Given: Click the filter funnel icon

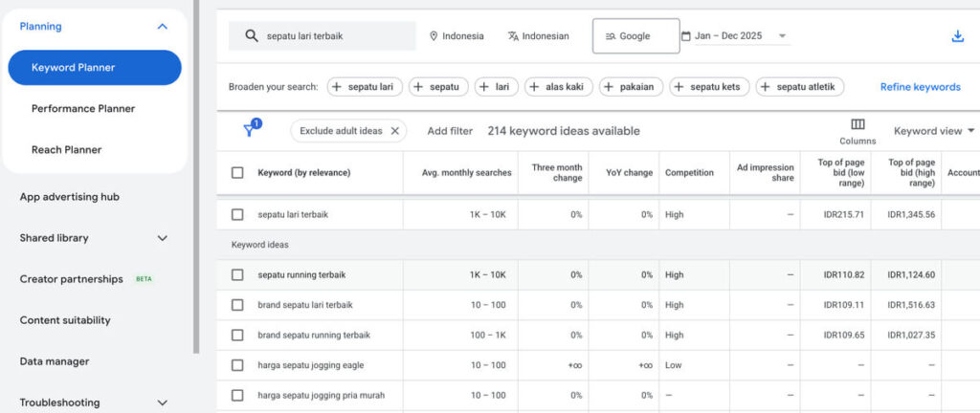Looking at the screenshot, I should [x=249, y=131].
